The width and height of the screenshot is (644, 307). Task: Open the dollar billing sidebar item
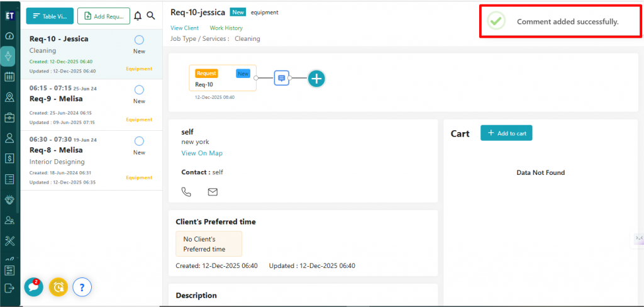click(x=9, y=158)
